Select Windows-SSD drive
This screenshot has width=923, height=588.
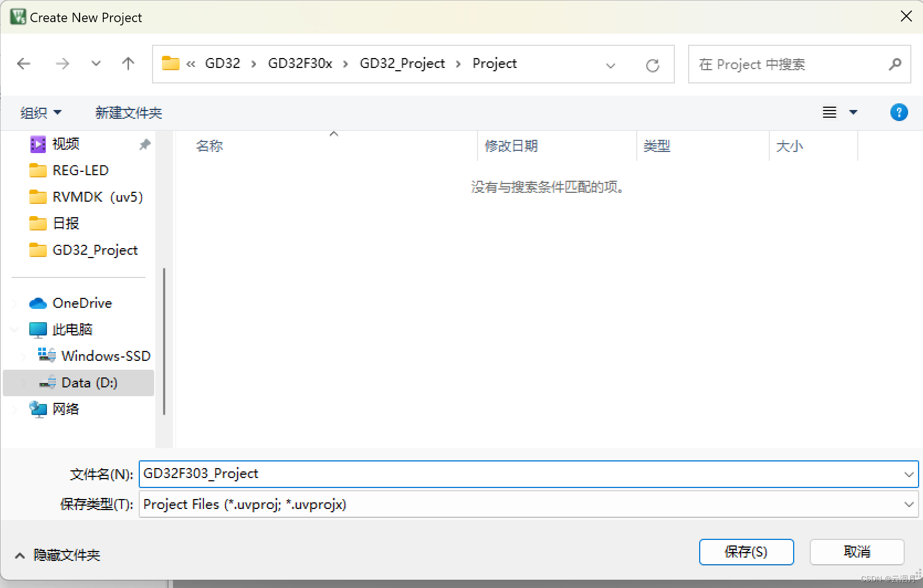point(106,356)
